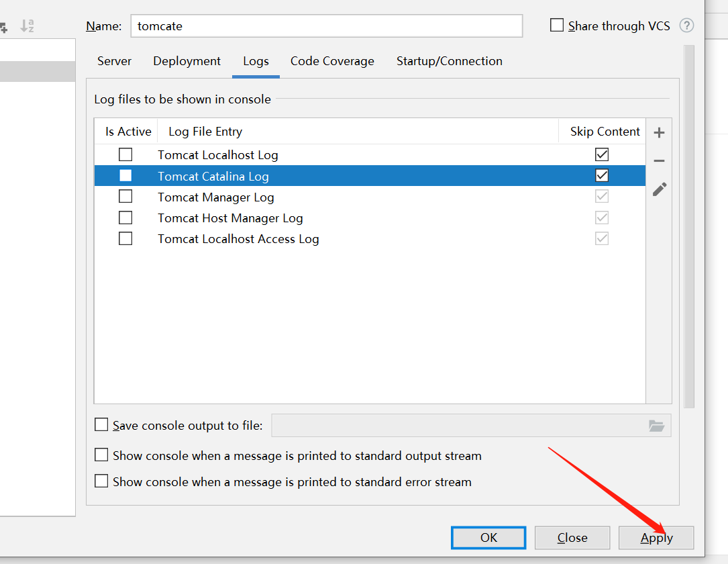The width and height of the screenshot is (728, 564).
Task: Open the Startup/Connection tab
Action: (x=449, y=61)
